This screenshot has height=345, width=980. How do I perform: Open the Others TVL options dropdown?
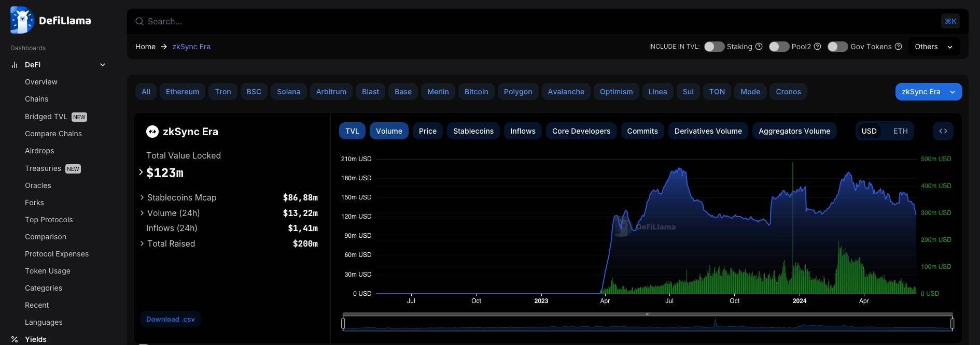(x=934, y=47)
